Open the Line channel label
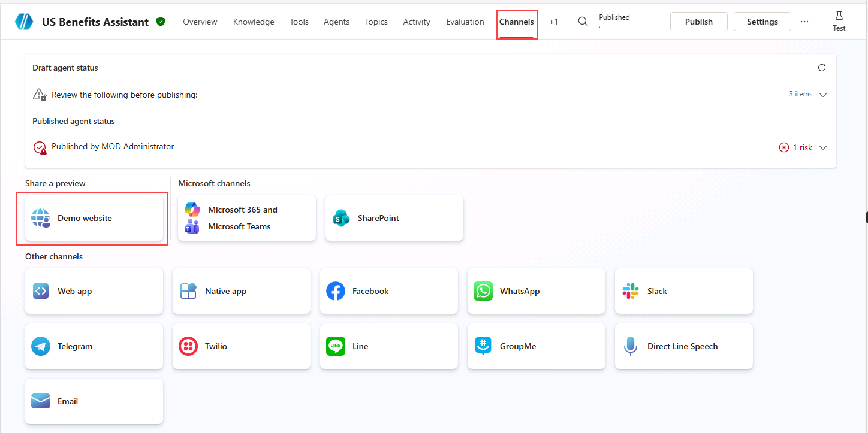The height and width of the screenshot is (433, 868). pyautogui.click(x=360, y=346)
